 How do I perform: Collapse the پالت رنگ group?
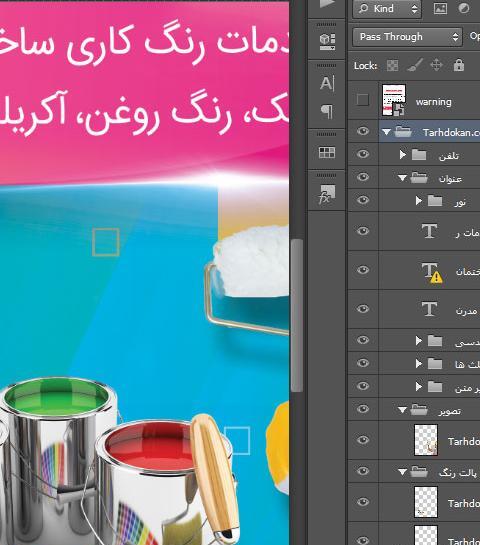click(402, 472)
